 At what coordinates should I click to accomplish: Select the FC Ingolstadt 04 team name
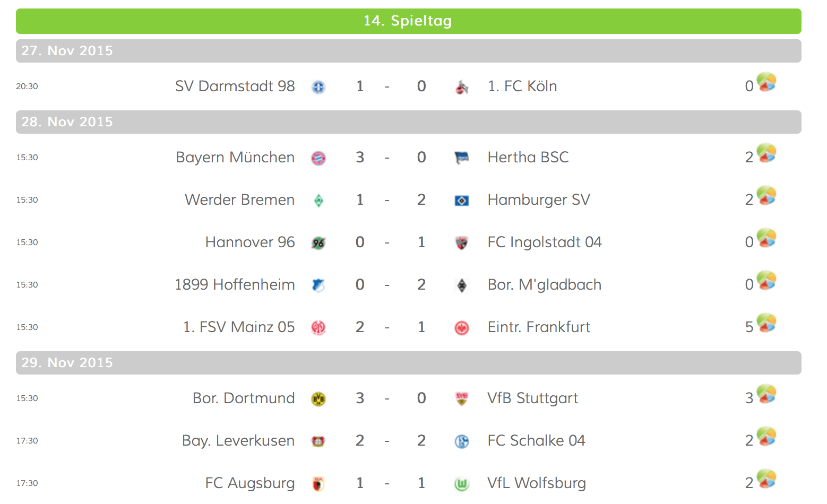(544, 242)
